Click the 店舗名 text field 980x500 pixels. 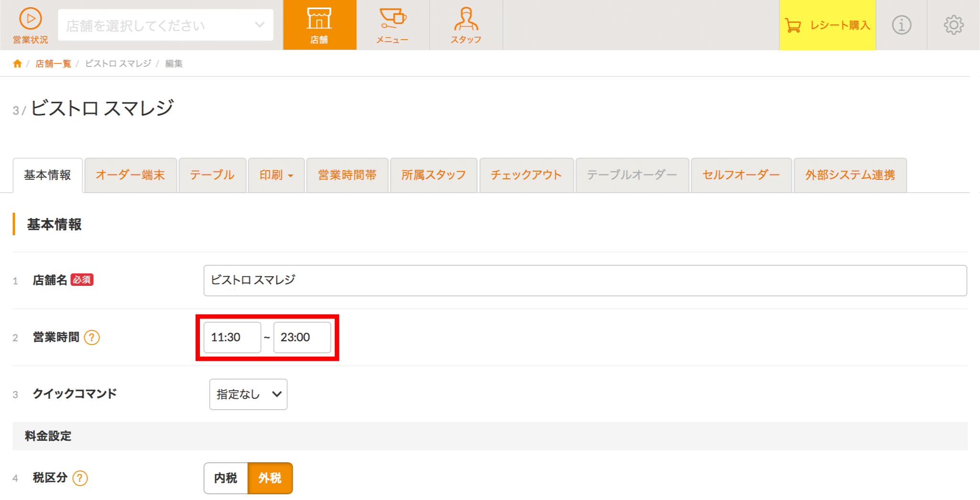pyautogui.click(x=584, y=281)
